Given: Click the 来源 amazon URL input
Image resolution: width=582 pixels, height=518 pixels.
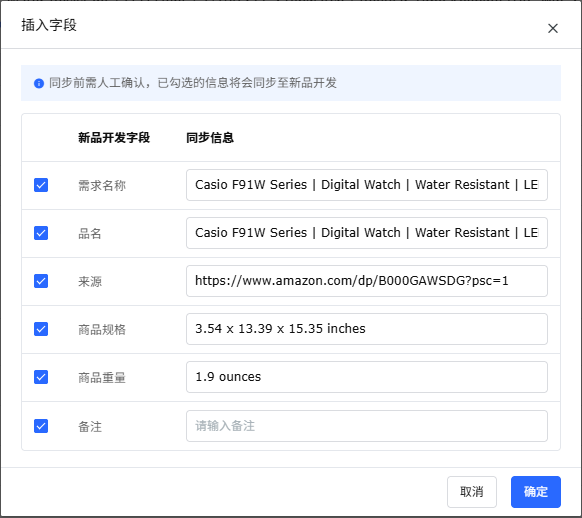Looking at the screenshot, I should coord(367,281).
